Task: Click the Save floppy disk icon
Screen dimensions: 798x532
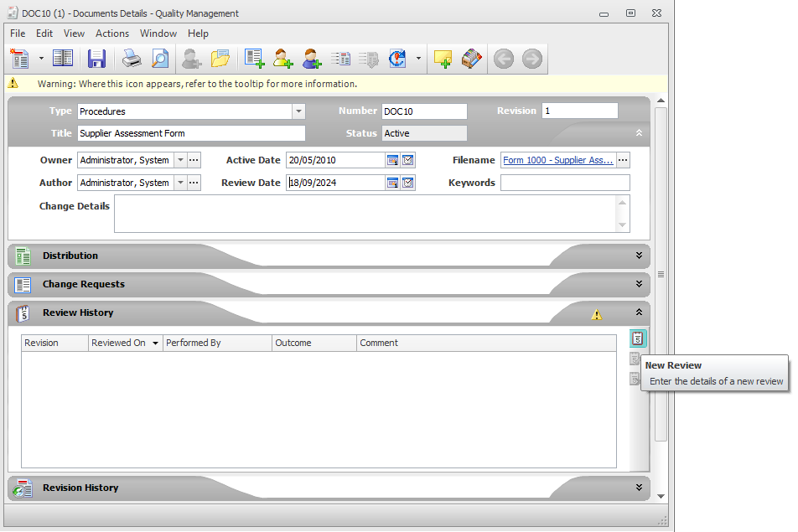Action: (x=96, y=59)
